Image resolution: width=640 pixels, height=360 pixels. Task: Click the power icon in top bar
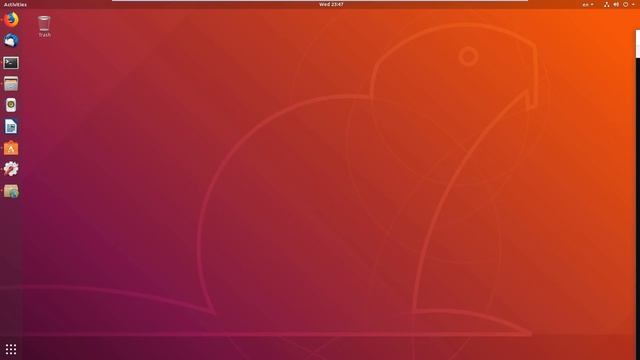tap(625, 4)
